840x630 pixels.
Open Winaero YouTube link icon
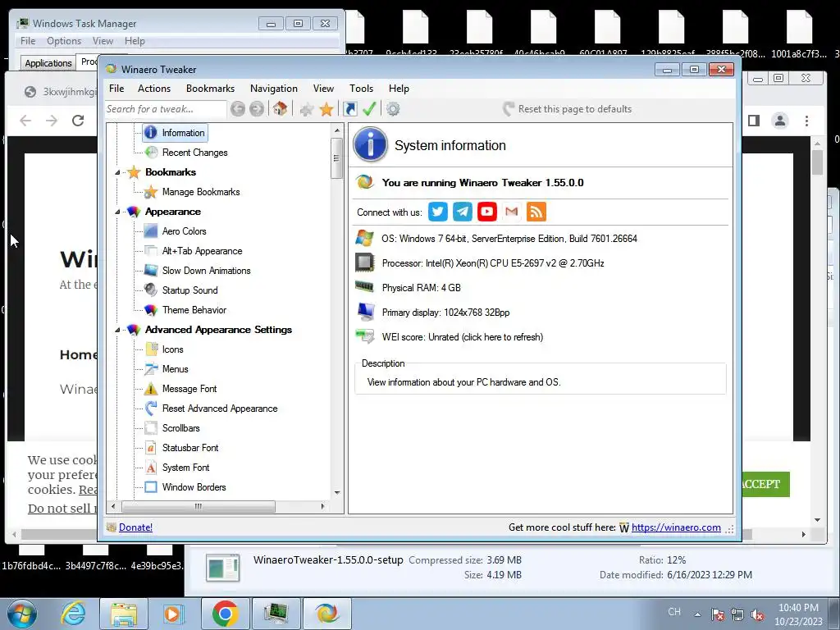pos(487,212)
